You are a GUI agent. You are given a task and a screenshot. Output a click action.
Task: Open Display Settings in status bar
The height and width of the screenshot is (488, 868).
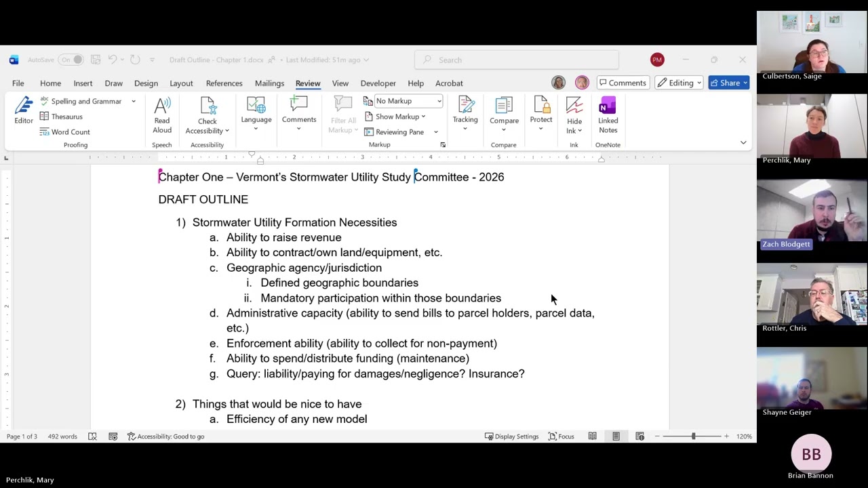tap(511, 436)
